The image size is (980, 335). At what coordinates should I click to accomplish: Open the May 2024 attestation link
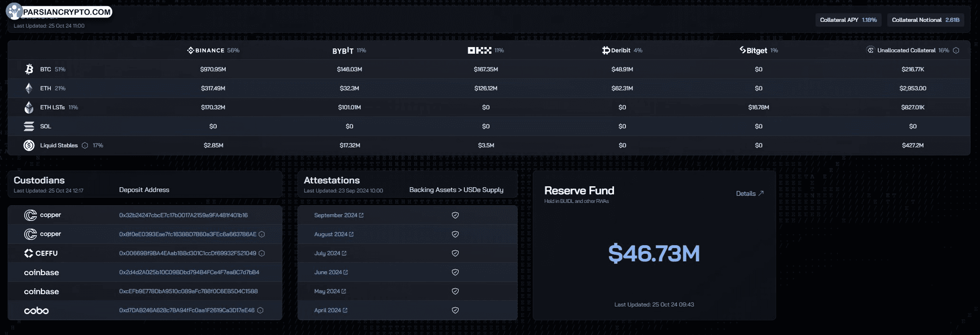pyautogui.click(x=330, y=291)
